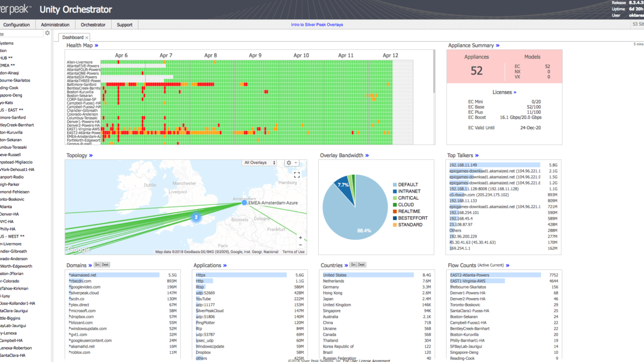Select the cluster marker labeled 2 on the map
This screenshot has height=362, width=644.
[196, 217]
